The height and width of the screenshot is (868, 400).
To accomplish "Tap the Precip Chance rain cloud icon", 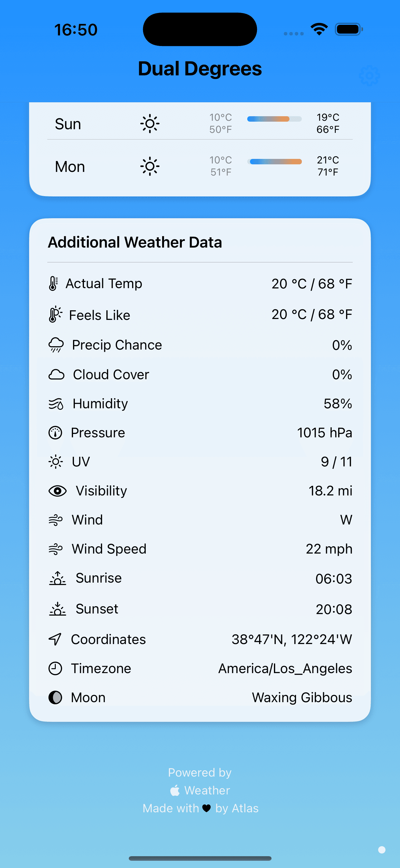I will [x=56, y=345].
